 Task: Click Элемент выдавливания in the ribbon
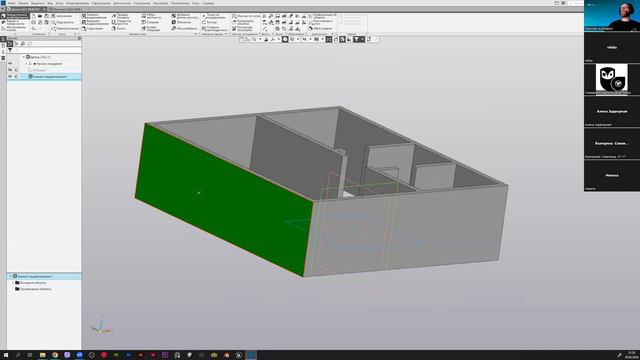94,16
